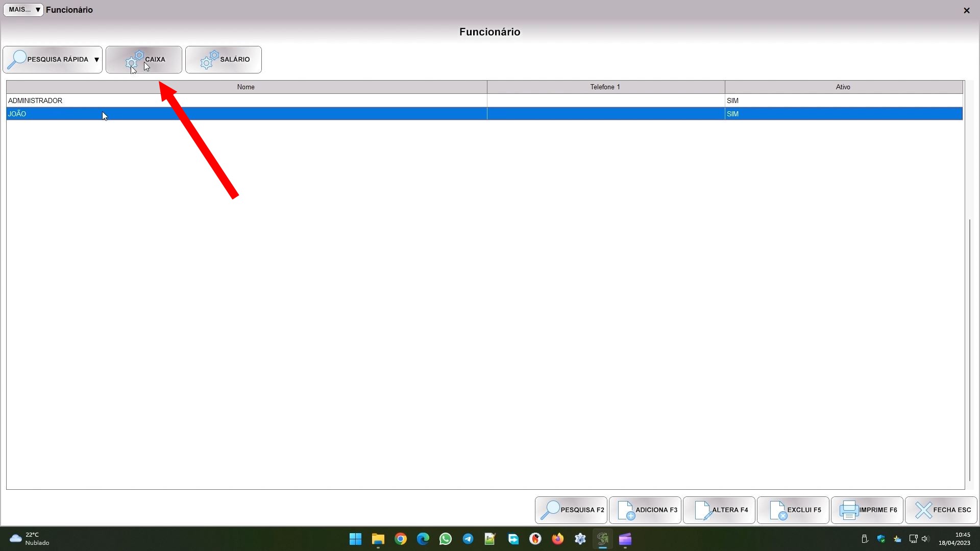Expand the PESQUISA RÁPIDA dropdown arrow
Viewport: 980px width, 551px height.
click(x=96, y=60)
